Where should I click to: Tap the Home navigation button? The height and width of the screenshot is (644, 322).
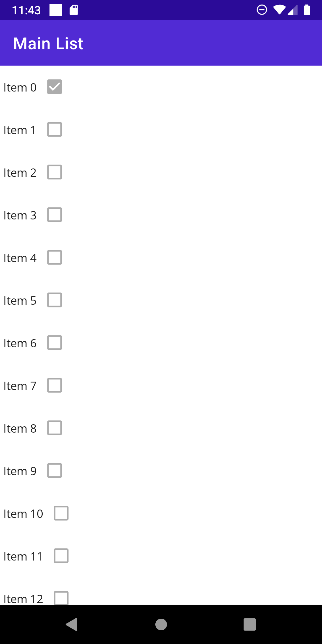tap(161, 624)
